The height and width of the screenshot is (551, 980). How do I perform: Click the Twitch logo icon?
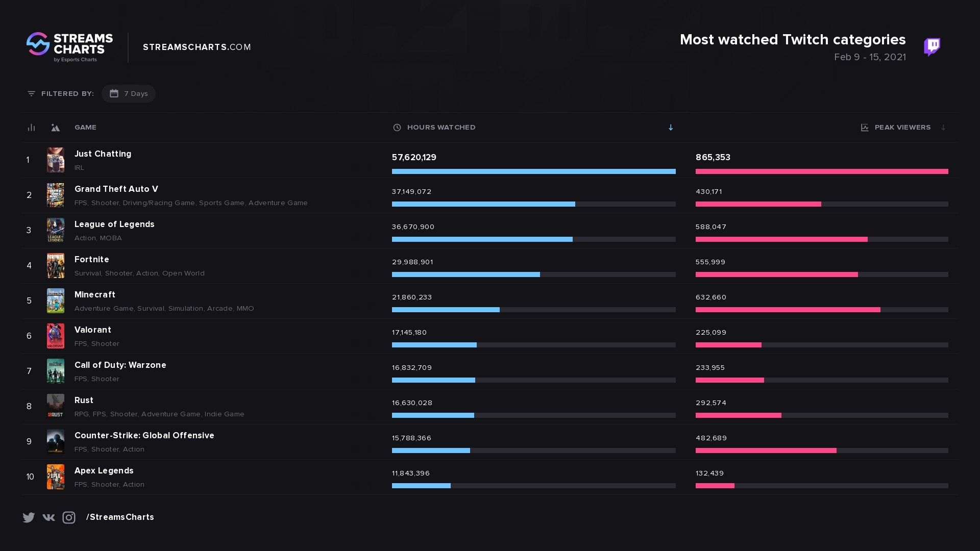(932, 47)
